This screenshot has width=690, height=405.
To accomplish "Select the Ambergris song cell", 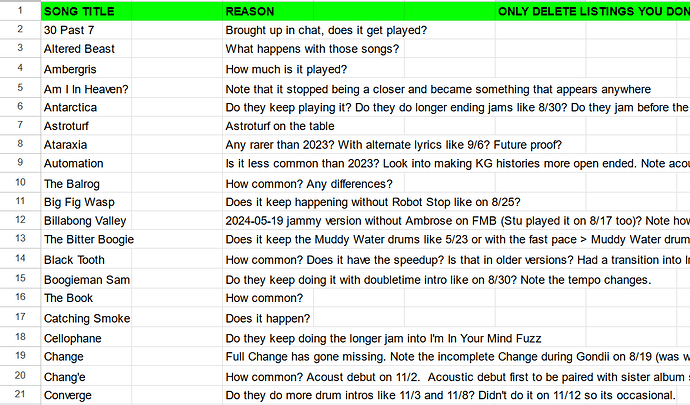I will 86,68.
